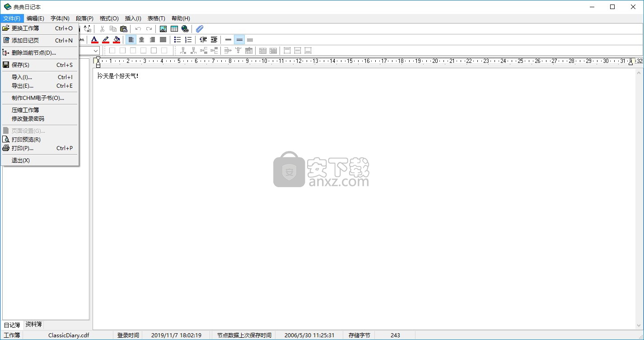Redo the last undone action

point(149,28)
